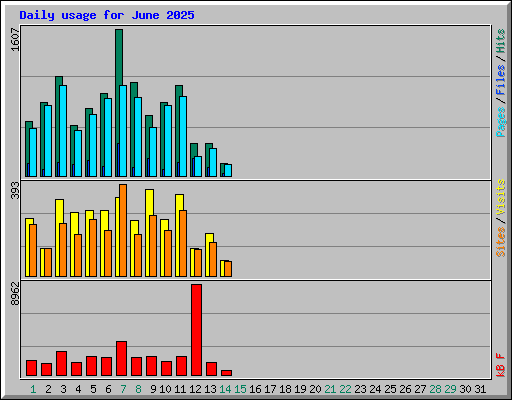
Task: Click the orange sites bar for day 2
Action: 48,262
